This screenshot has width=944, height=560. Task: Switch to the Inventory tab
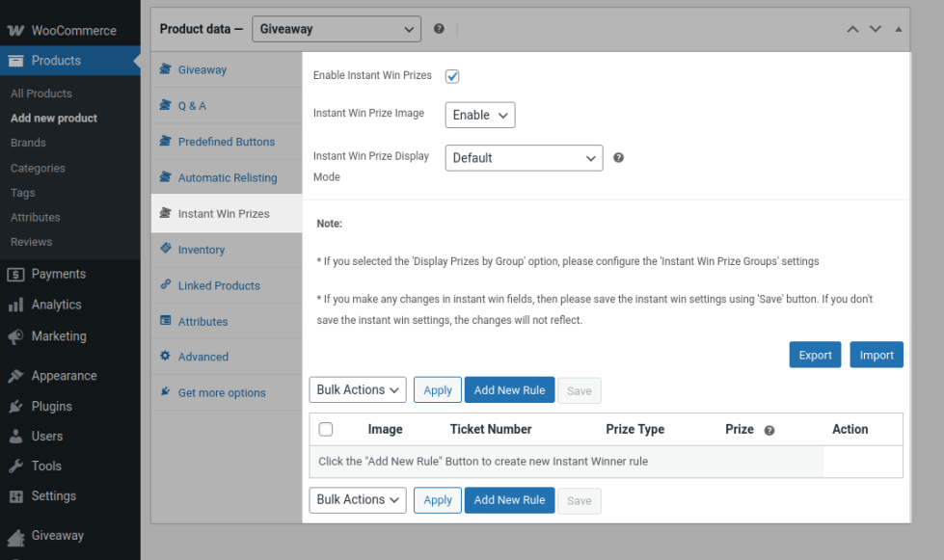(x=201, y=250)
